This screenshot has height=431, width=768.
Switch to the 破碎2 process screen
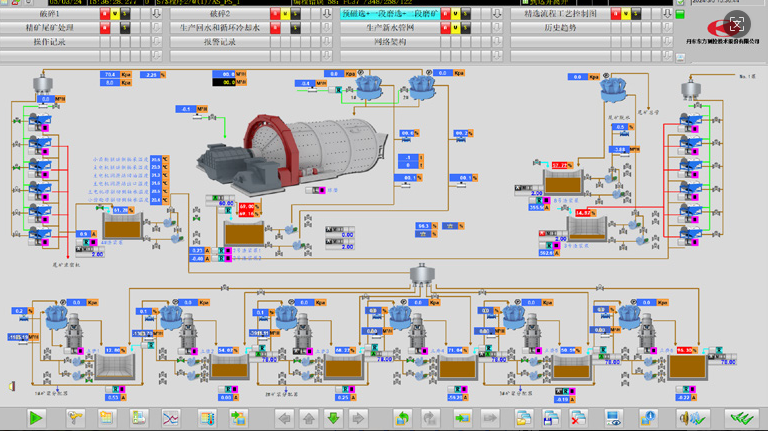pos(220,14)
